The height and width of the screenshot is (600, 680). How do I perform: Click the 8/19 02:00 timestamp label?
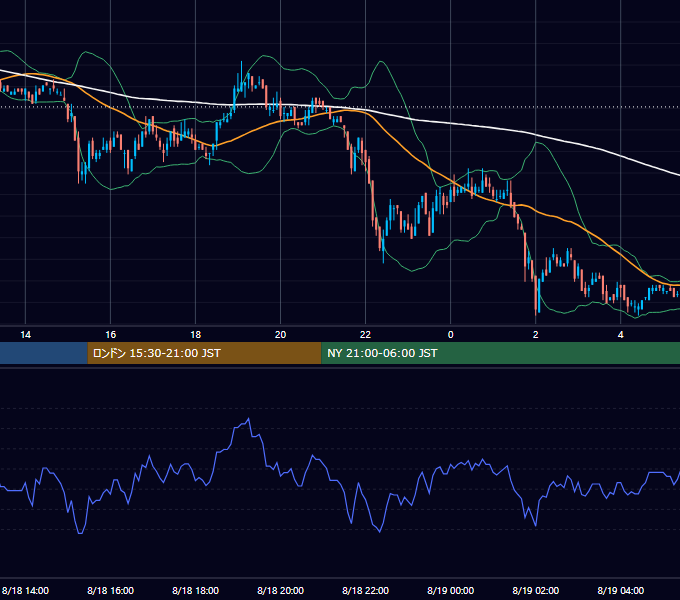[x=536, y=590]
